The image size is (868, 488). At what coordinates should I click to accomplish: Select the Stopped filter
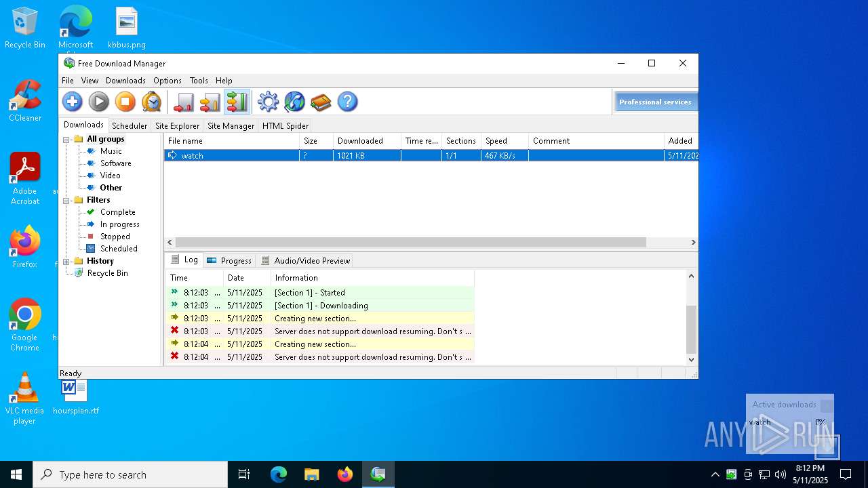tap(115, 237)
